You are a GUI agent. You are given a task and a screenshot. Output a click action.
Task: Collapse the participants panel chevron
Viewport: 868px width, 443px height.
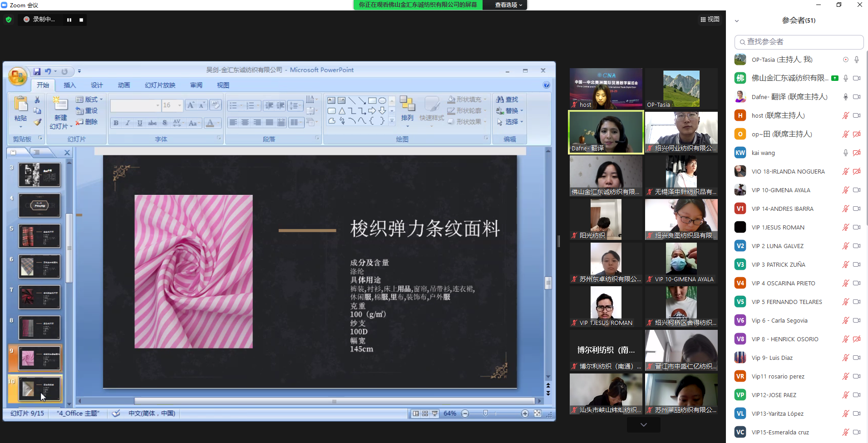click(x=737, y=21)
